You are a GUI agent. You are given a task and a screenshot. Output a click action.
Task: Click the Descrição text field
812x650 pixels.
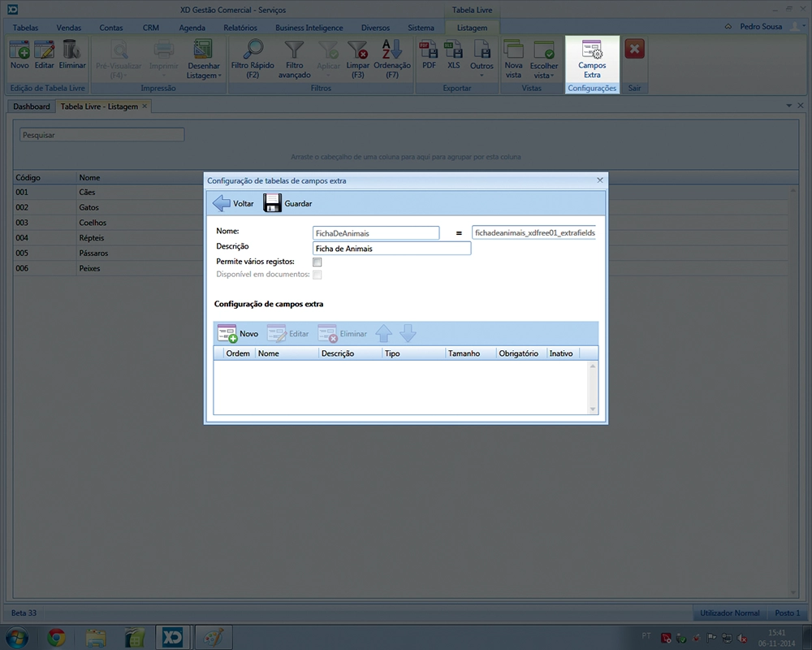click(391, 249)
